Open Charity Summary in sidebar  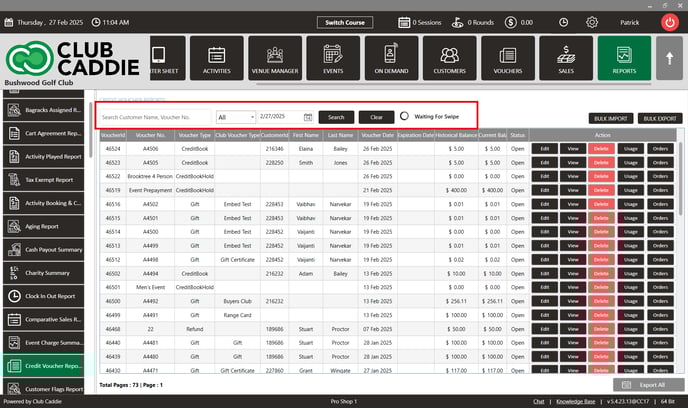coord(43,273)
